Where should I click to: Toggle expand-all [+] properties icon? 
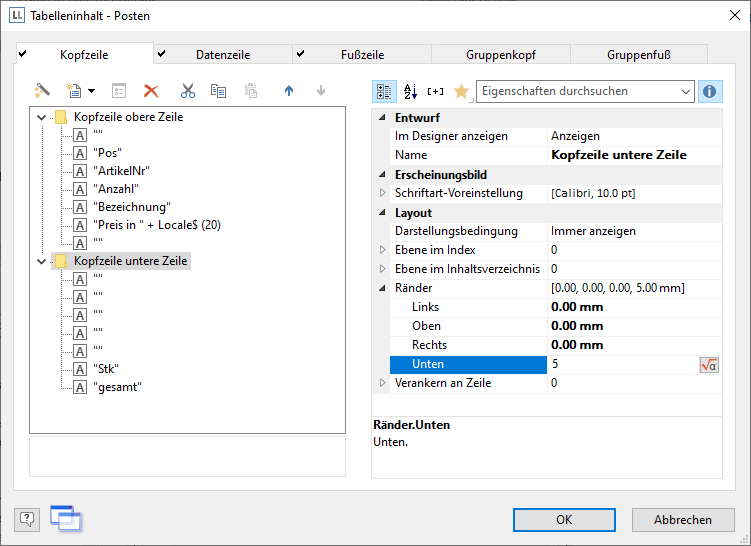coord(435,91)
